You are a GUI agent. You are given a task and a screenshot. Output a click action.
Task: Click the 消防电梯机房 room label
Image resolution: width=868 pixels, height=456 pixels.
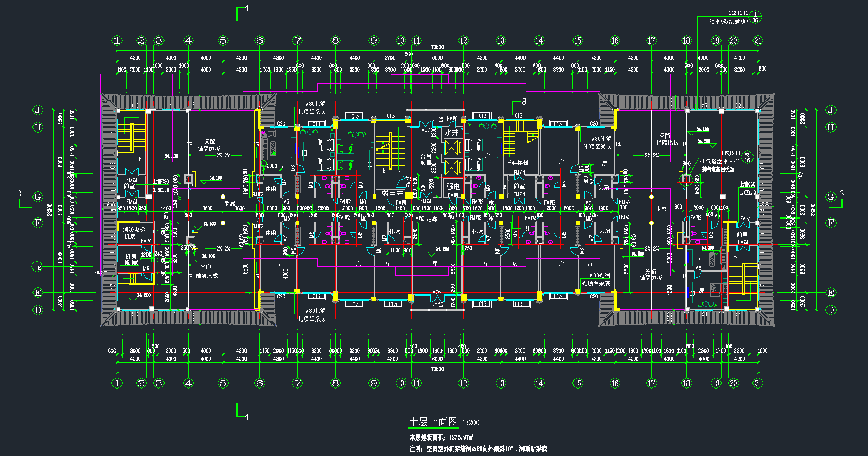click(134, 233)
